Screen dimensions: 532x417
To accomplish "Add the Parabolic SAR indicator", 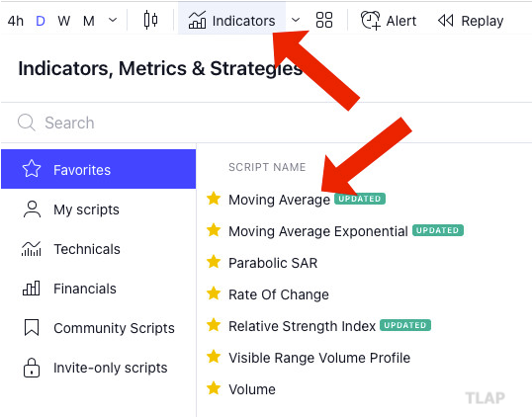I will pyautogui.click(x=273, y=263).
